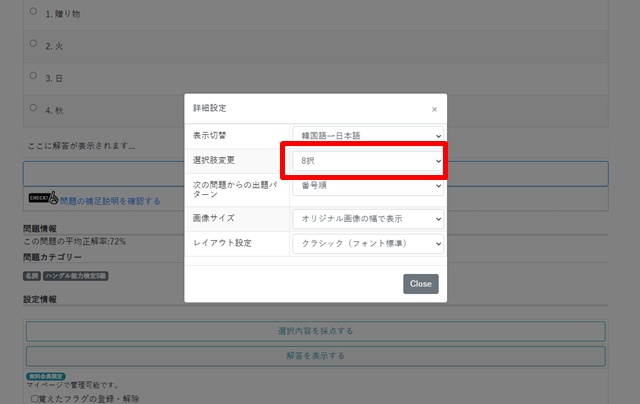The width and height of the screenshot is (640, 404).
Task: Expand the 画像サイズ dropdown
Action: [x=367, y=218]
